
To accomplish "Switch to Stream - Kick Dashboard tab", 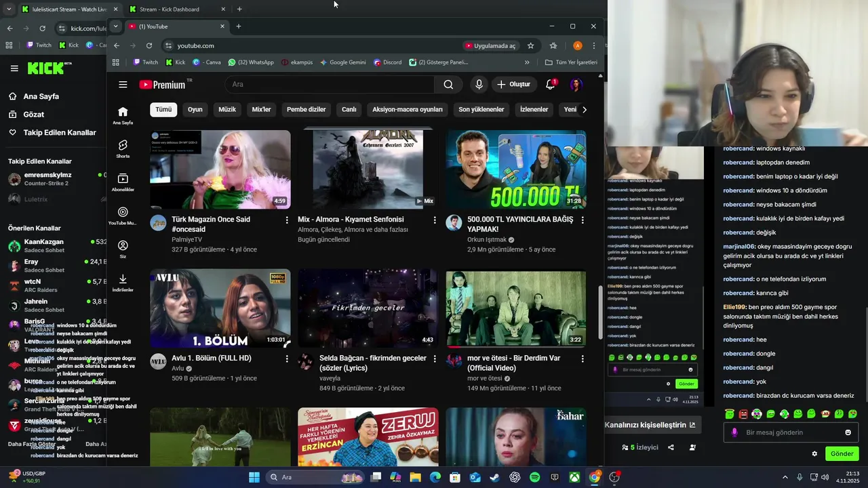I will [x=170, y=9].
